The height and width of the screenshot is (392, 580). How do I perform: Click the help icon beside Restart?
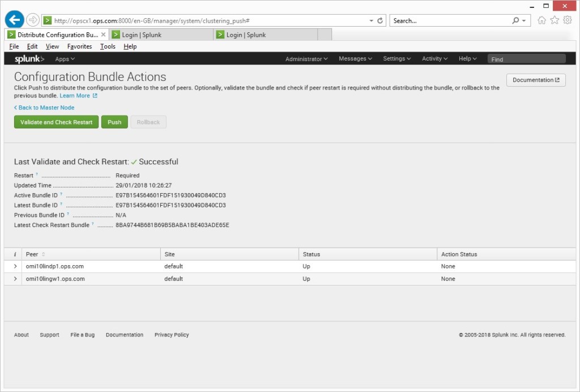(x=37, y=173)
